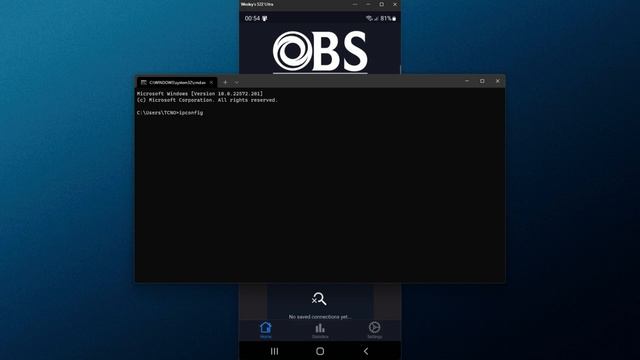Tap the Android home navigation button

pyautogui.click(x=320, y=351)
